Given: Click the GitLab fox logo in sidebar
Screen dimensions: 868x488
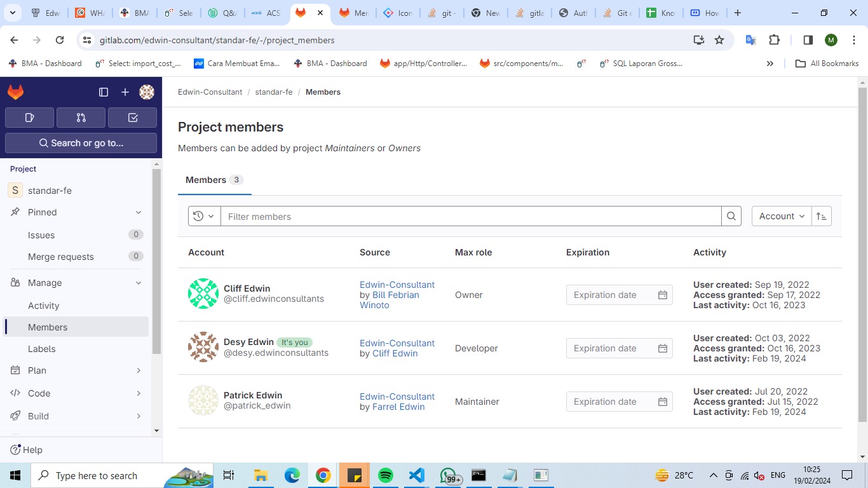Looking at the screenshot, I should [16, 92].
